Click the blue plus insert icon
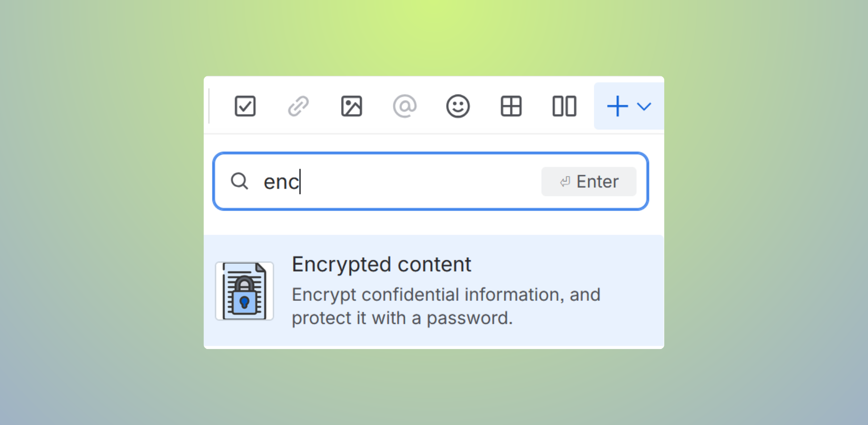868x425 pixels. pyautogui.click(x=617, y=106)
